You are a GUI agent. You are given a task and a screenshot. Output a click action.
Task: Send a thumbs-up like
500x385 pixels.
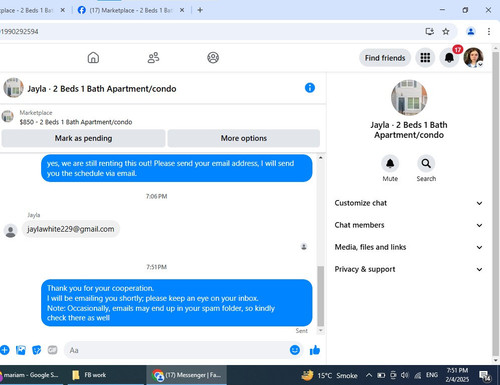pyautogui.click(x=315, y=350)
